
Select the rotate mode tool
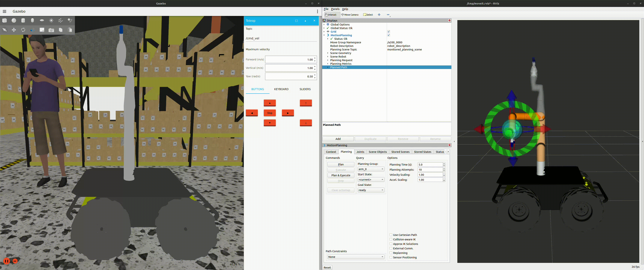click(x=23, y=30)
